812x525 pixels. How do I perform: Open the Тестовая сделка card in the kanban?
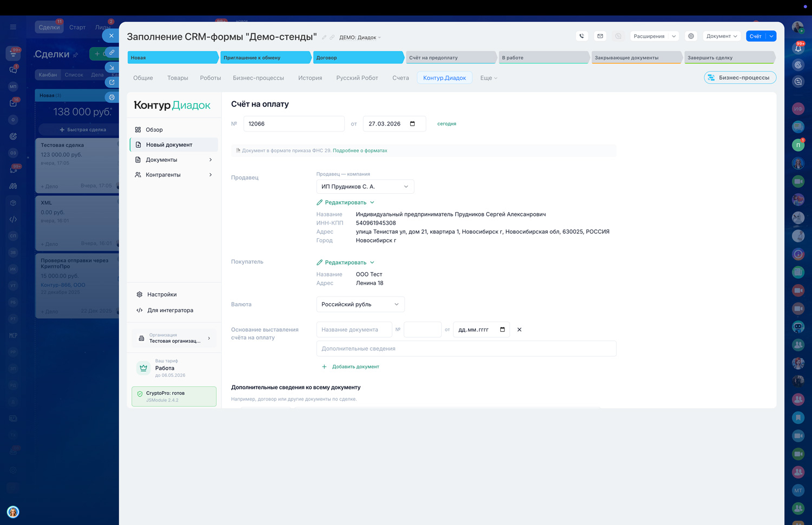[77, 165]
